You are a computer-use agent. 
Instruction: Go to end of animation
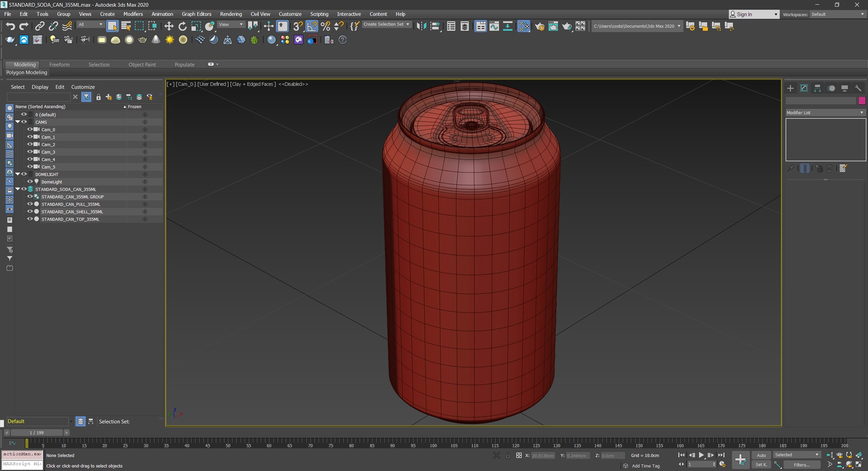pos(721,455)
